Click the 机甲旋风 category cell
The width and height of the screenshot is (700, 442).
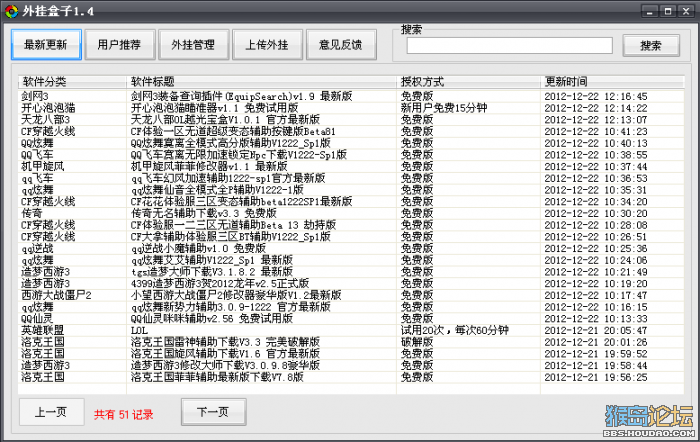pos(43,167)
